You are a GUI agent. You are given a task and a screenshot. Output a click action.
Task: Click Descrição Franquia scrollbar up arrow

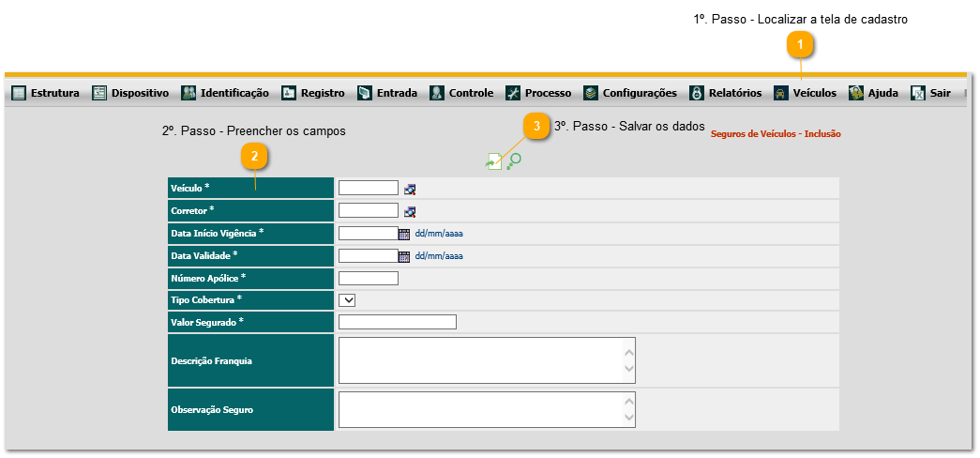[629, 353]
